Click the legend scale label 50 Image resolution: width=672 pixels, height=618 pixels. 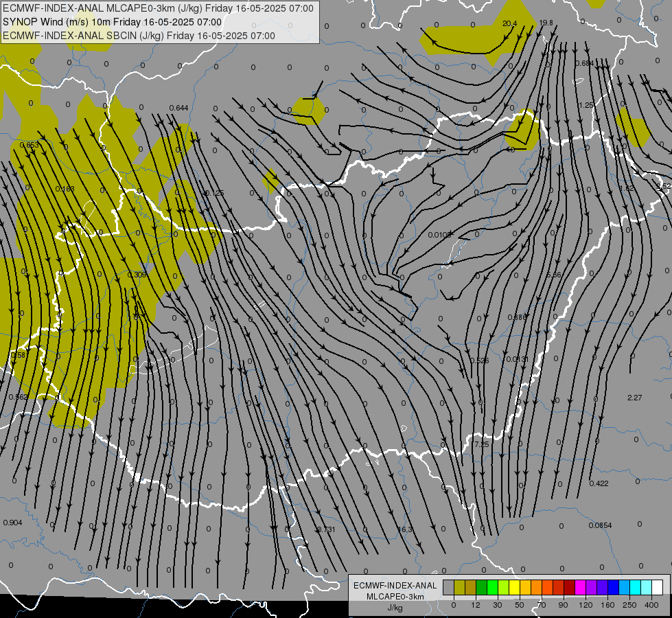pyautogui.click(x=520, y=605)
